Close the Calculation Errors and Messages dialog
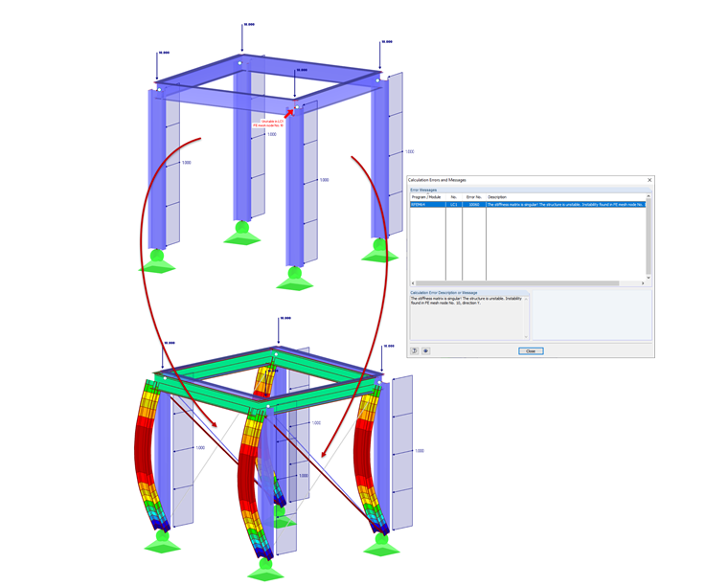Viewport: 728px width, 586px height. click(x=531, y=351)
